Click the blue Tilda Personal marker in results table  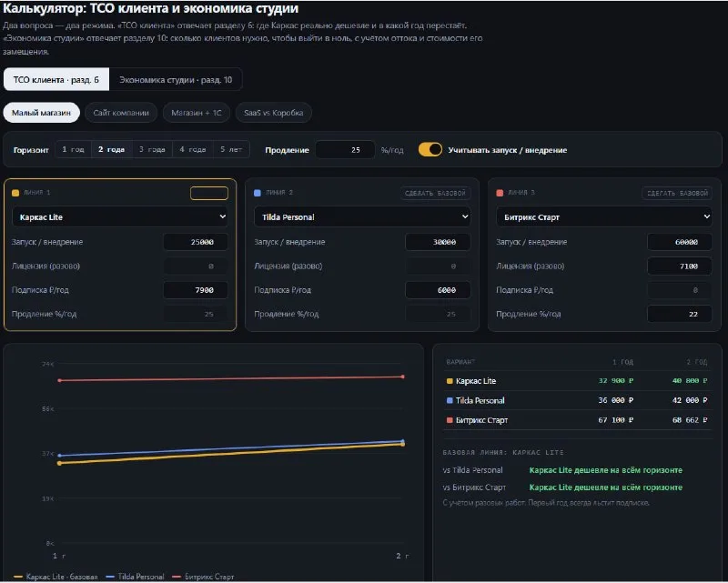coord(450,400)
